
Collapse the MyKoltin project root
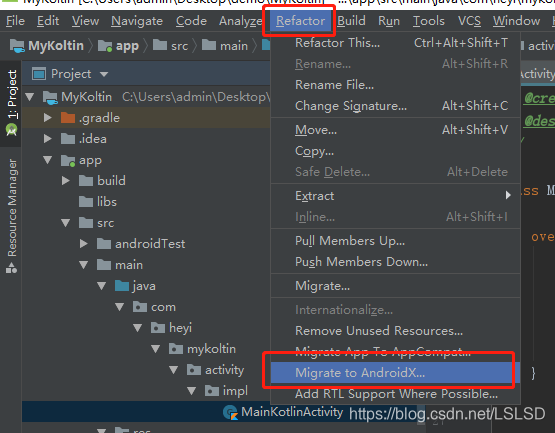[30, 97]
